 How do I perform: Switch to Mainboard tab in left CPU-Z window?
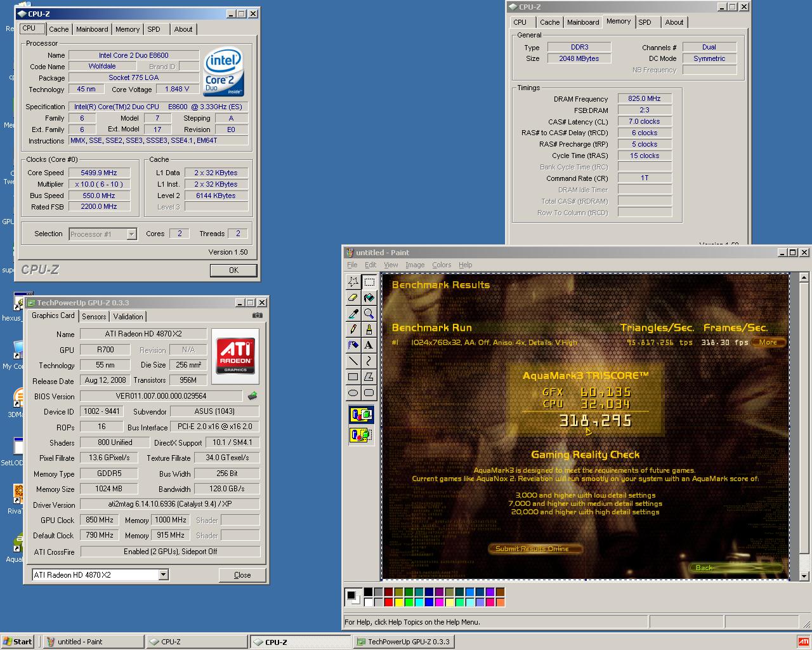pos(92,29)
